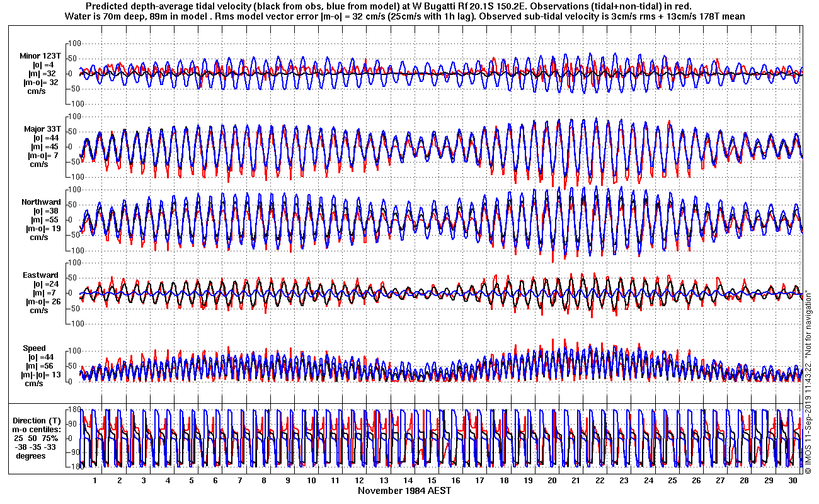Click day '3' on the time axis

coord(143,481)
